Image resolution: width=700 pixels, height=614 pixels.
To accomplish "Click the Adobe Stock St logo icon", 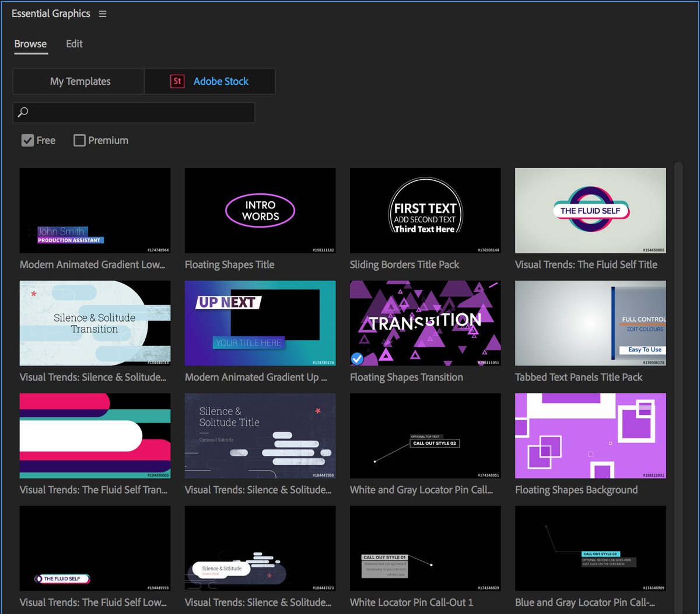I will point(177,81).
